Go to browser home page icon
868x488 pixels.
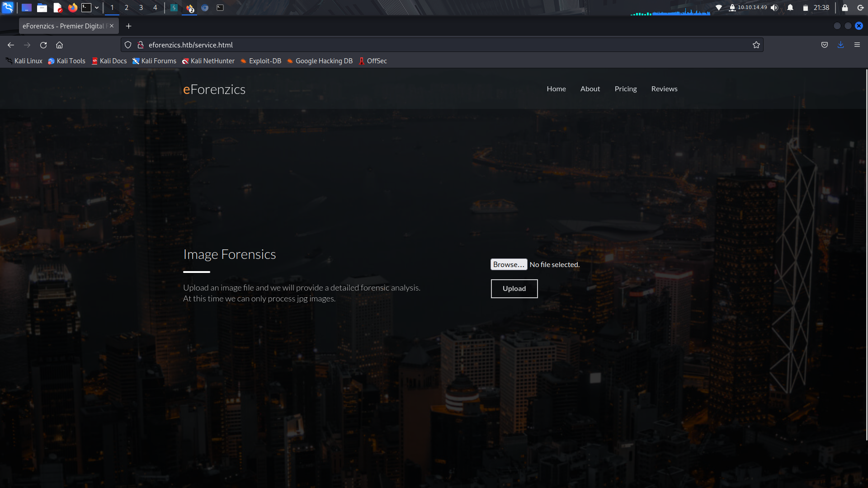pos(59,45)
